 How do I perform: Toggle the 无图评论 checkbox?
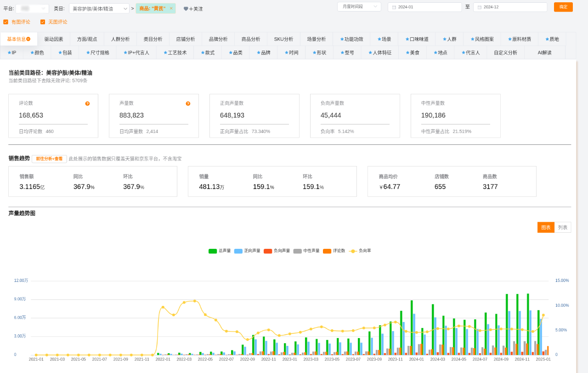click(x=43, y=22)
